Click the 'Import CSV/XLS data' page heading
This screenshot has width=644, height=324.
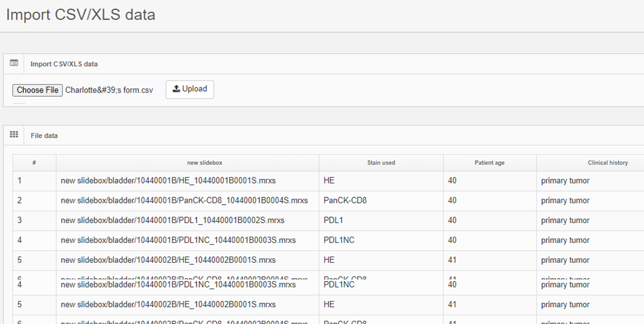click(x=81, y=15)
